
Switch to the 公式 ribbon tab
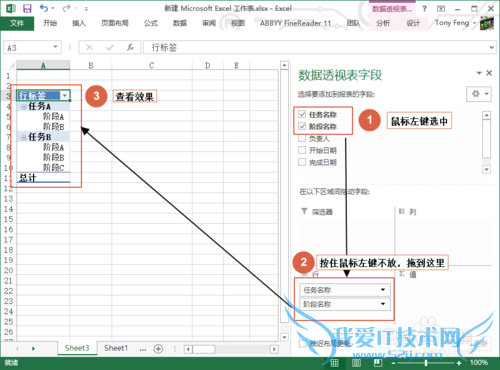(151, 23)
